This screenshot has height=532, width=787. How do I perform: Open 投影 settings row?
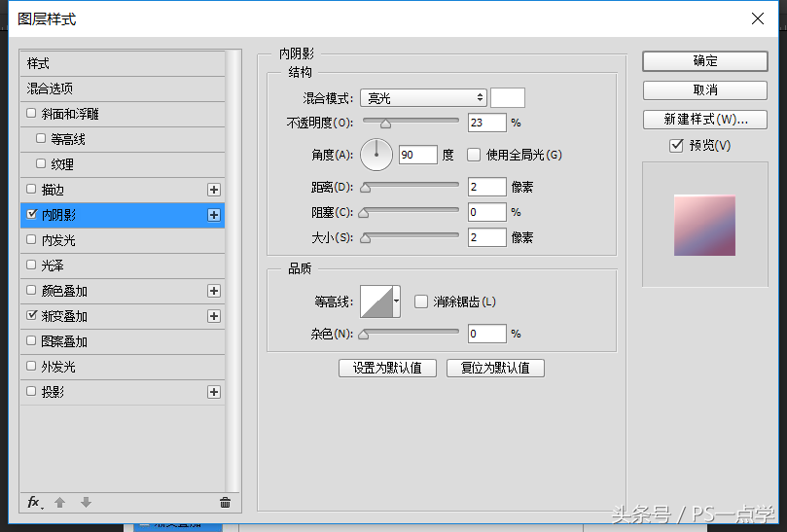tap(122, 392)
